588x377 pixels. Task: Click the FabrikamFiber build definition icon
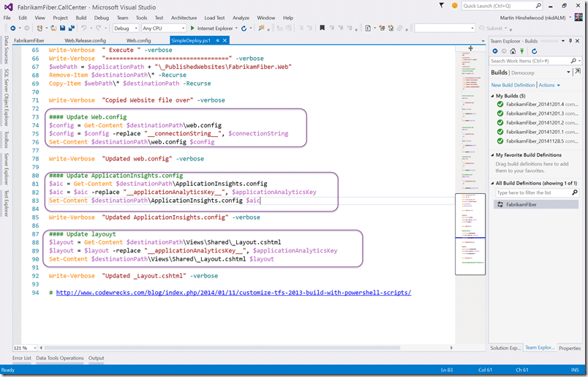[x=500, y=205]
